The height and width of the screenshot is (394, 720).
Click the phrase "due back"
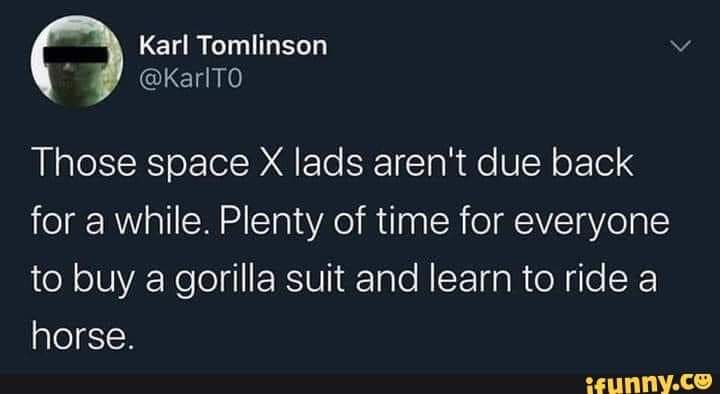554,163
